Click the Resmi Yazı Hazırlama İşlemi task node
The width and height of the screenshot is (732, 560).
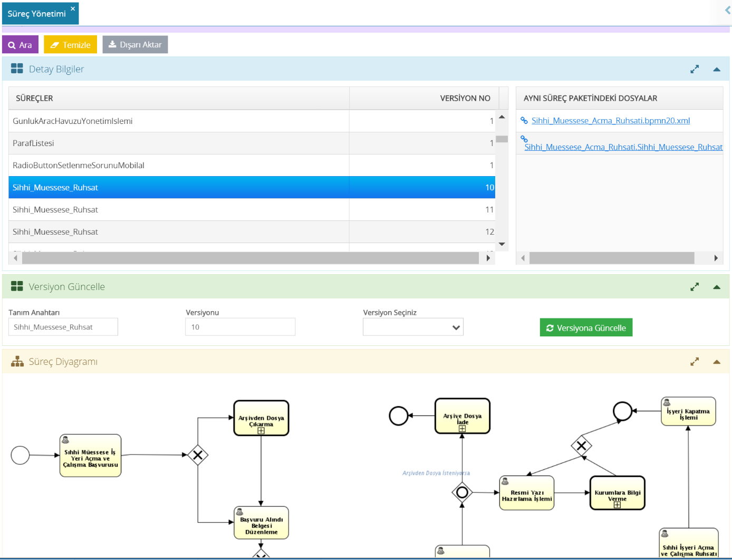tap(527, 493)
